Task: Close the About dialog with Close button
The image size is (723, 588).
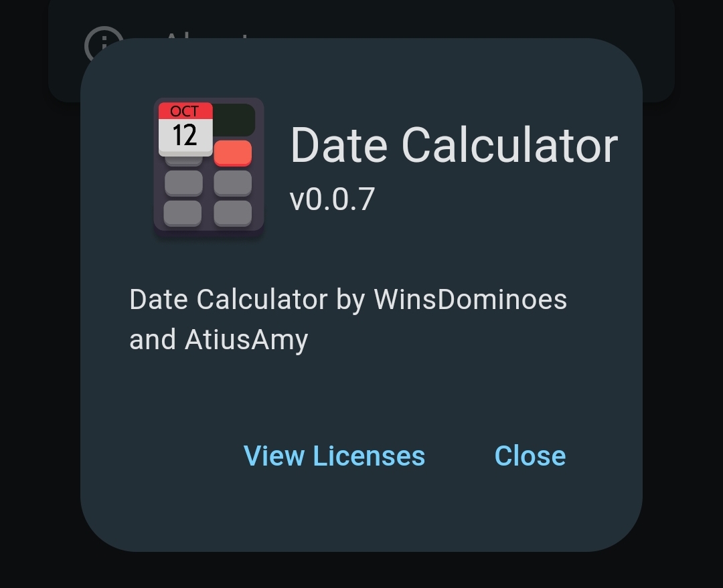Action: pyautogui.click(x=530, y=456)
